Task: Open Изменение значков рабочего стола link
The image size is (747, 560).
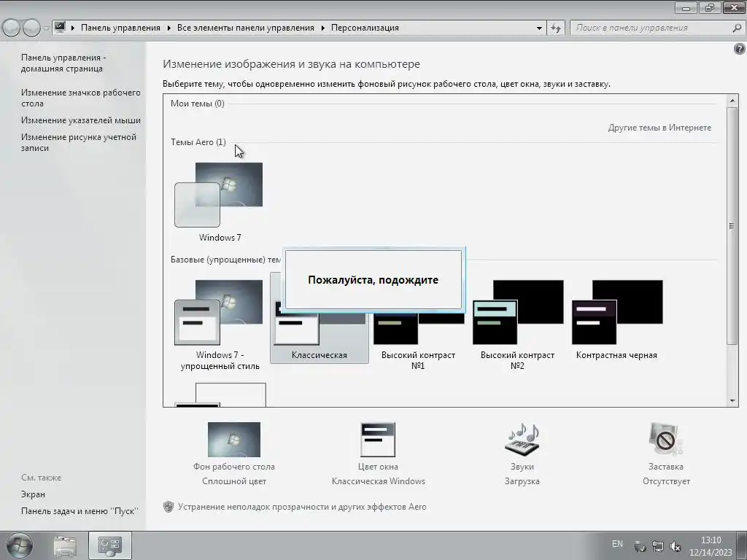Action: coord(80,98)
